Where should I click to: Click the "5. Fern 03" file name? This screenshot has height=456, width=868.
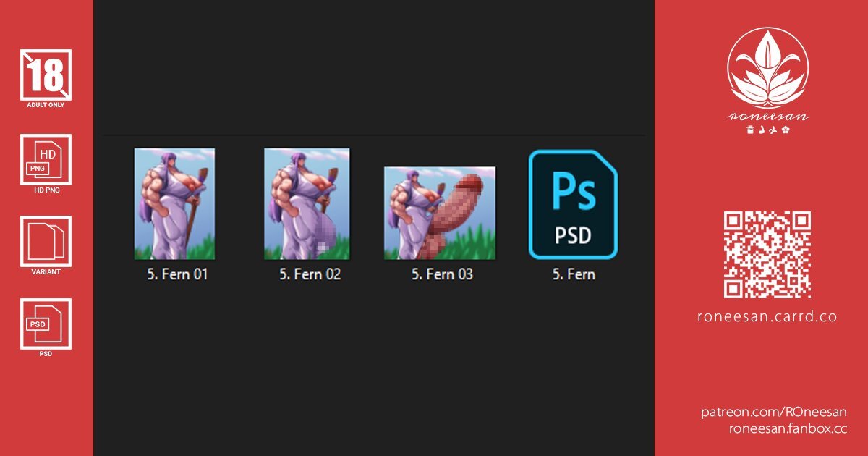442,274
